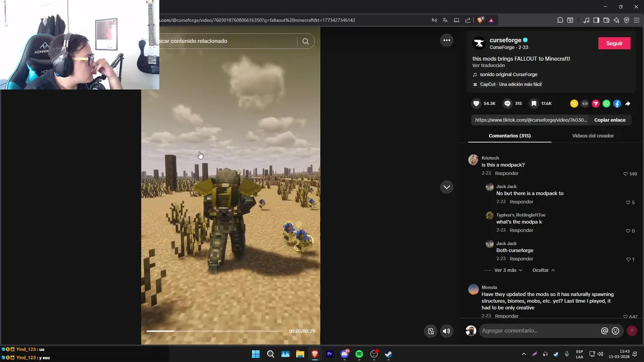
Task: Like Jack Jack's 'Both curseforge' reply
Action: pos(628,259)
